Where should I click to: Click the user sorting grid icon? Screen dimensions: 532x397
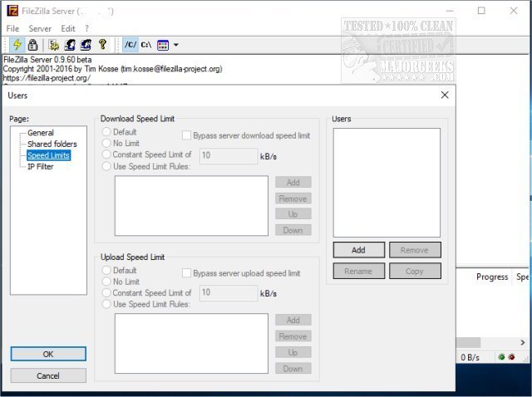coord(163,45)
